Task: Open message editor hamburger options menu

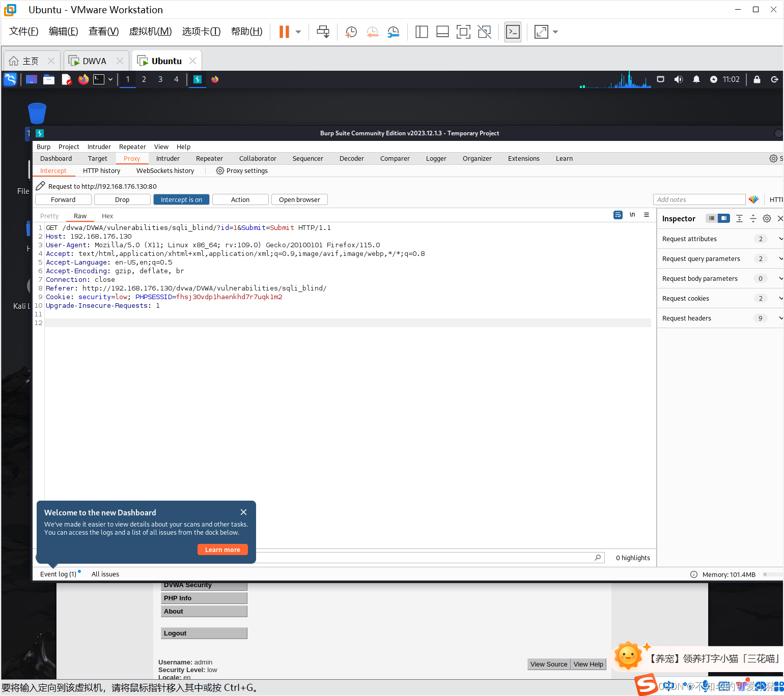Action: [647, 215]
